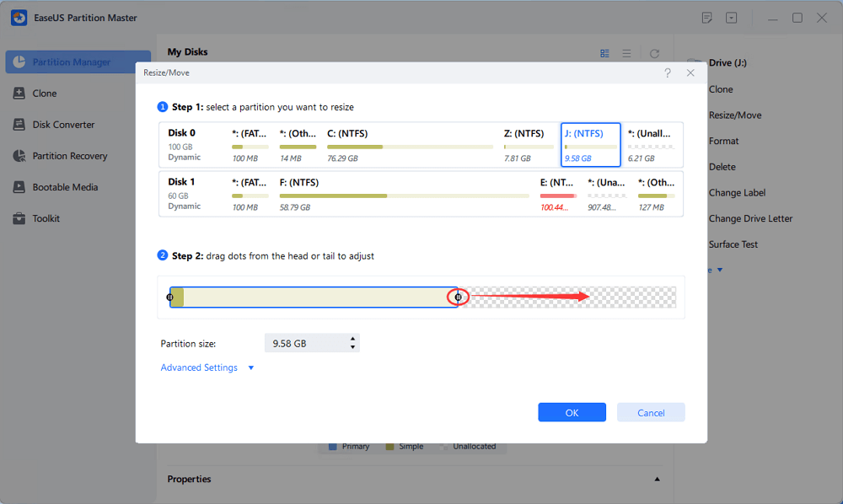Click the Partition Manager icon in sidebar
The image size is (843, 504).
click(19, 62)
